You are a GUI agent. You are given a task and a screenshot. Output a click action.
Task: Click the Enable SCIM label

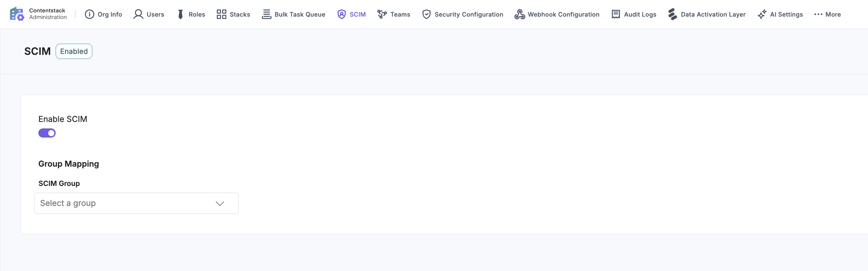[63, 119]
